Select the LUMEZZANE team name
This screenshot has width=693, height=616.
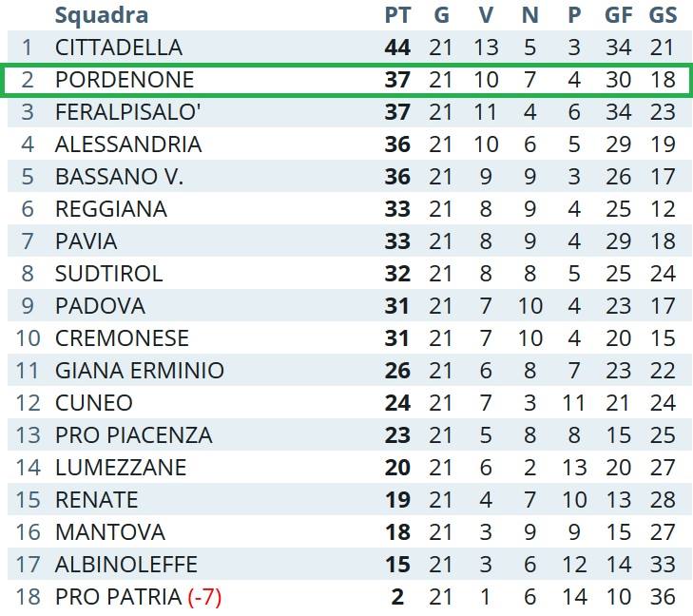tap(121, 467)
